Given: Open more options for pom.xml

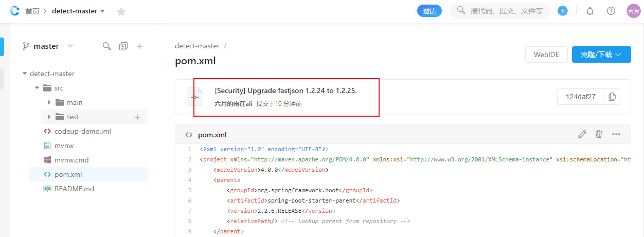Looking at the screenshot, I should point(616,134).
